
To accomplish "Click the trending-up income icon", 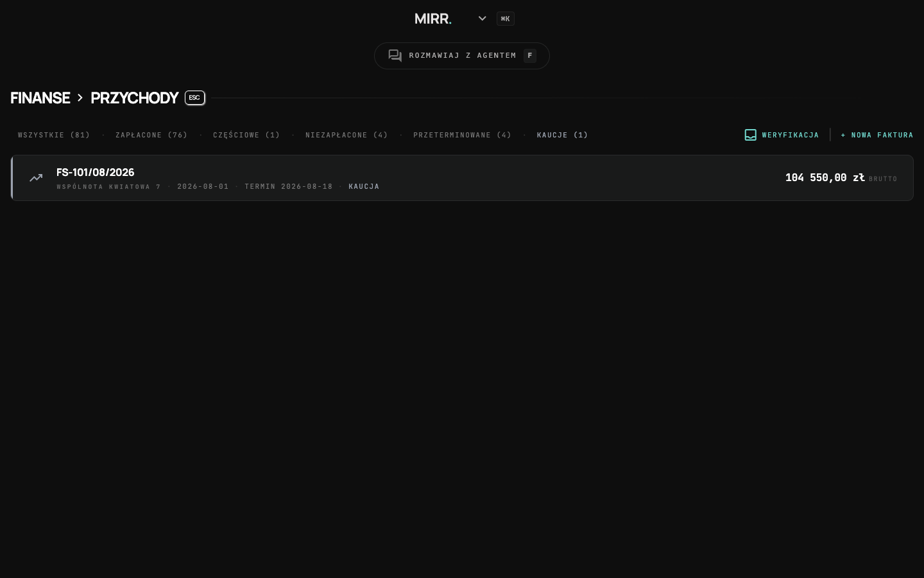I will [x=36, y=178].
